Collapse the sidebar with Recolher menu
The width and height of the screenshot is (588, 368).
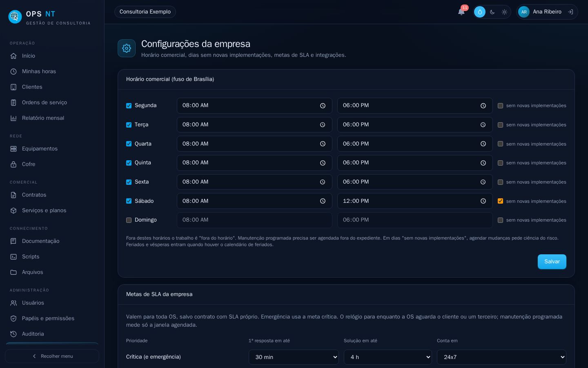pyautogui.click(x=52, y=356)
